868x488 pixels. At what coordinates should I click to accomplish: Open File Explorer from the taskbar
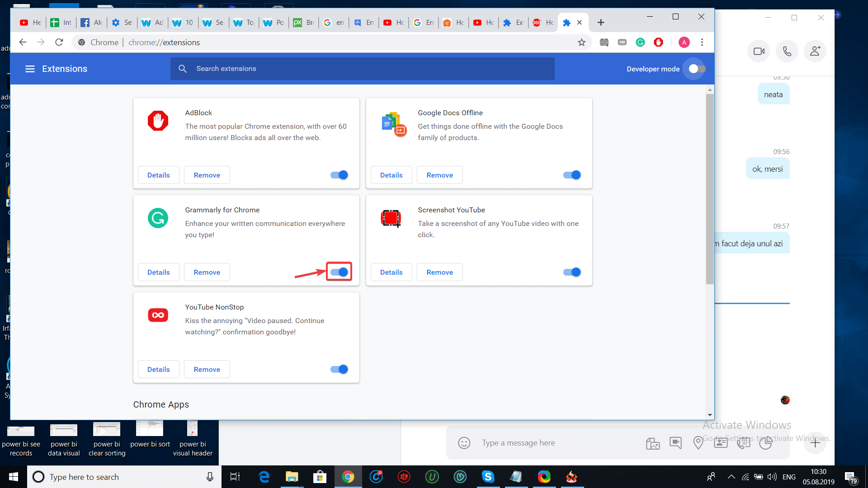(292, 477)
